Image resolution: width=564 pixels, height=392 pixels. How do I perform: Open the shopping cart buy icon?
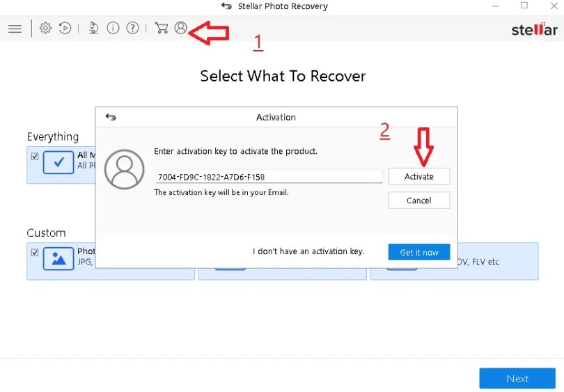click(161, 28)
